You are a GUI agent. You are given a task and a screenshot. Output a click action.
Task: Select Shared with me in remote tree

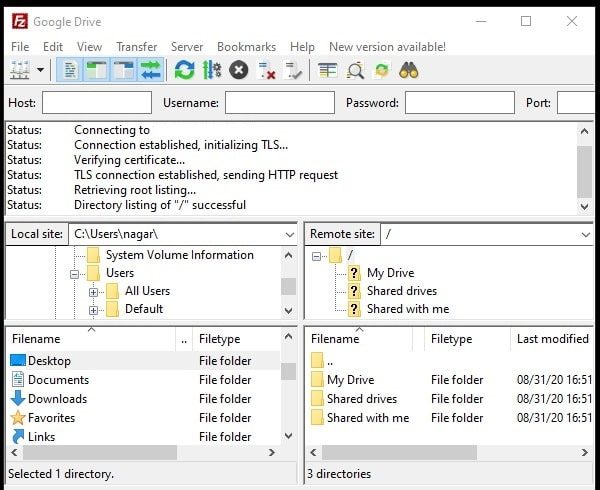click(x=408, y=309)
